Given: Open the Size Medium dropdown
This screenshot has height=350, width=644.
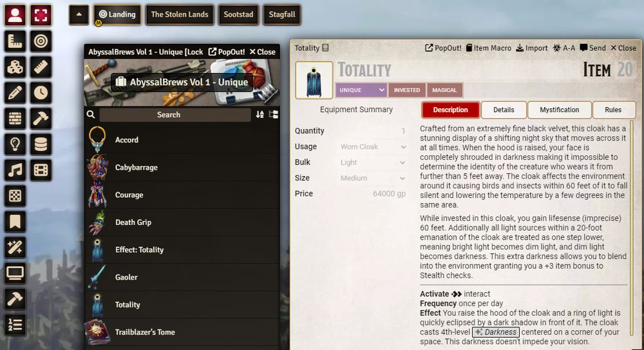Looking at the screenshot, I should [373, 178].
